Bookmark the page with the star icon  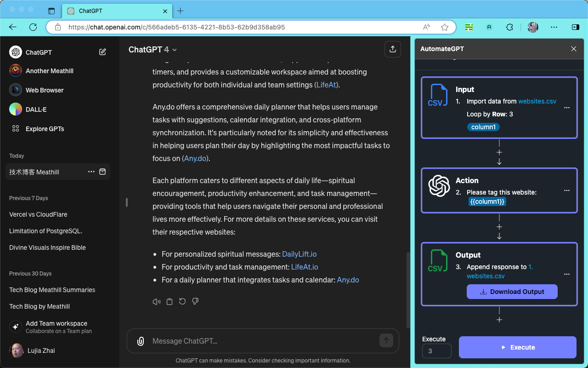[x=444, y=27]
